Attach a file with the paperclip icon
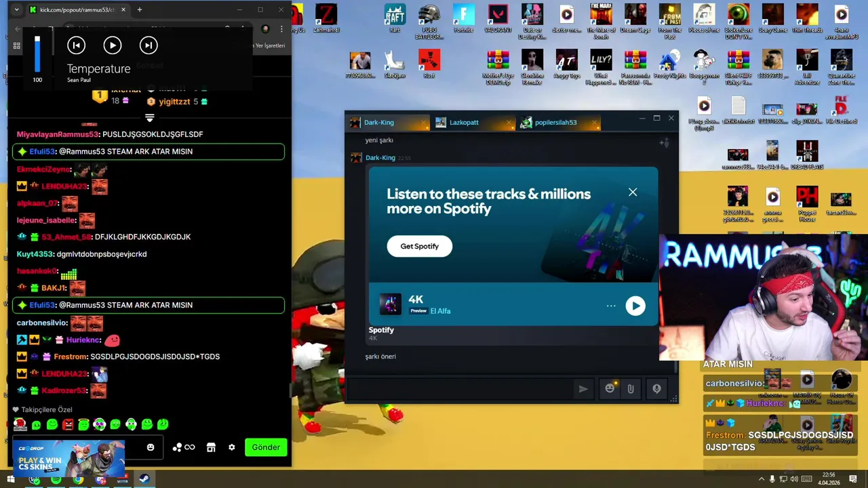Viewport: 868px width, 488px height. click(x=631, y=388)
